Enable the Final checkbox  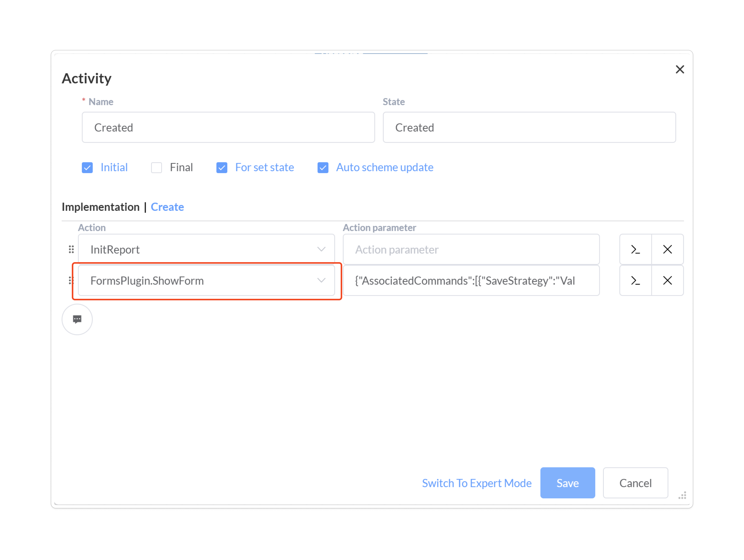coord(156,167)
